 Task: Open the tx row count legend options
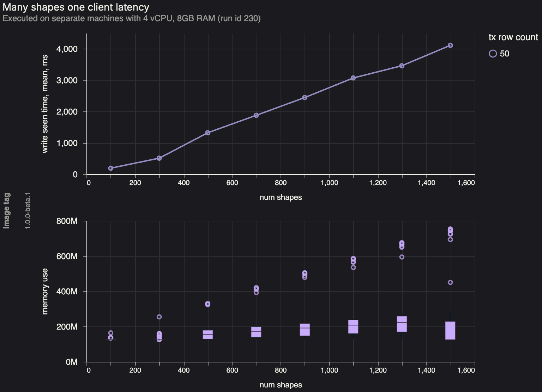pos(513,37)
